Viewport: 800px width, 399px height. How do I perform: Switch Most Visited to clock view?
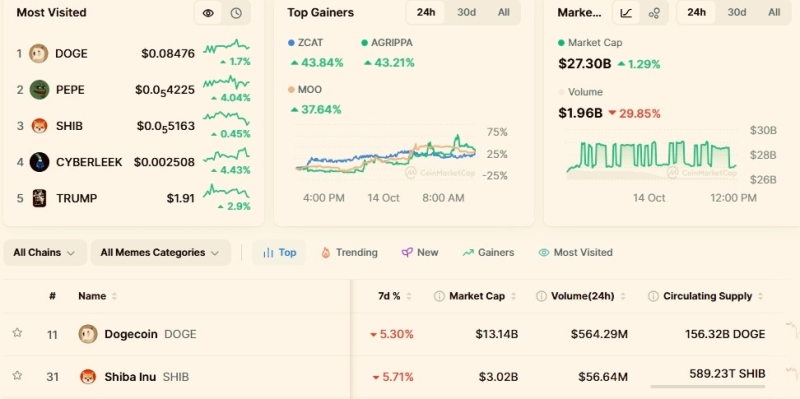tap(236, 13)
